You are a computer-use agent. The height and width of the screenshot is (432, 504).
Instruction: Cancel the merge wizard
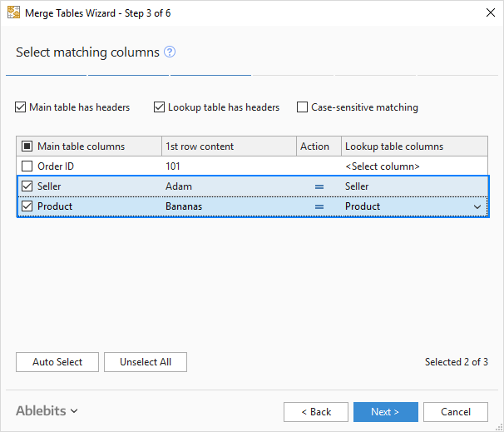pyautogui.click(x=455, y=412)
